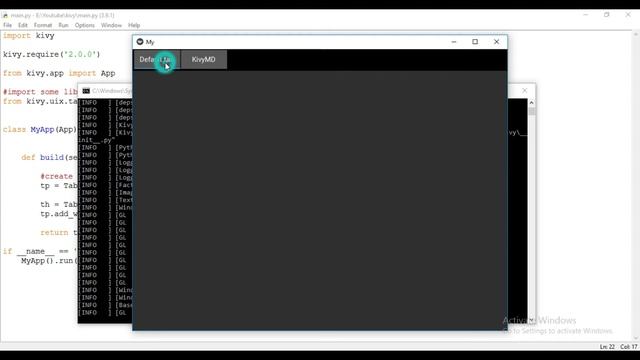Click the kivy.require('2.0.0') line
Screen dimensions: 640x360
pyautogui.click(x=51, y=54)
